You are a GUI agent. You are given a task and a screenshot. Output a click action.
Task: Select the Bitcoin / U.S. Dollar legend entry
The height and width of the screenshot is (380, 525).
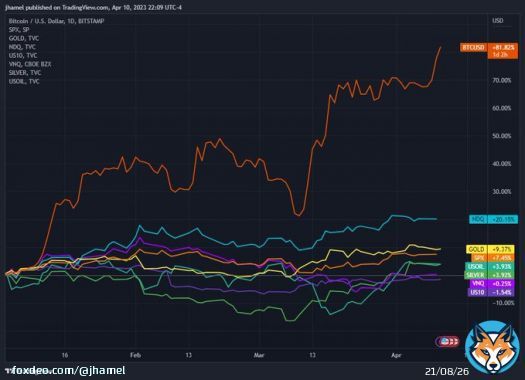click(x=56, y=21)
